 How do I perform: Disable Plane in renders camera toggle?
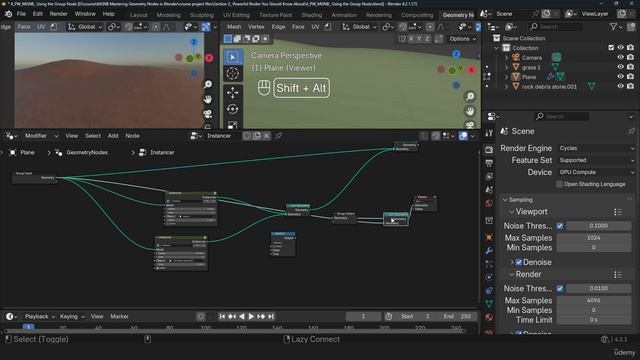(631, 77)
